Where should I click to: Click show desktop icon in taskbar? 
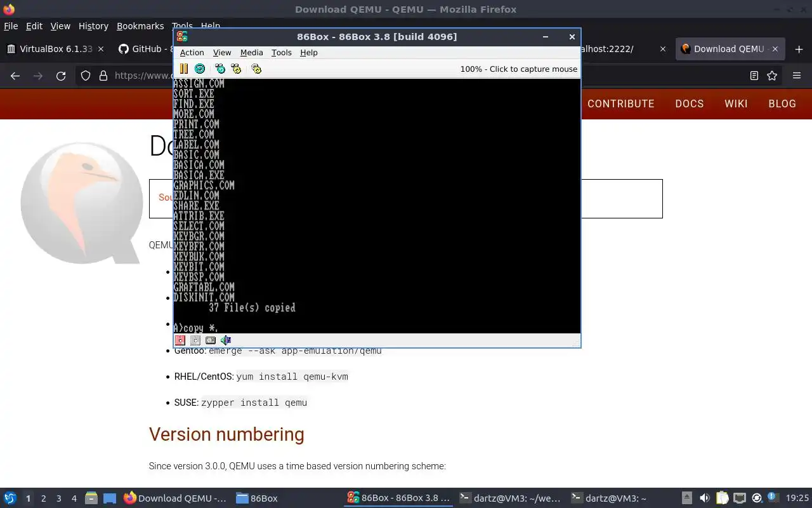coord(110,498)
